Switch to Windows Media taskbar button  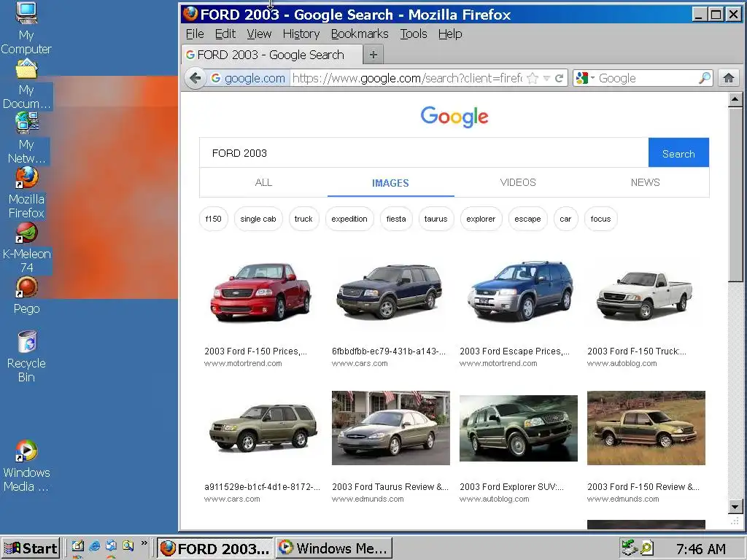coord(334,548)
